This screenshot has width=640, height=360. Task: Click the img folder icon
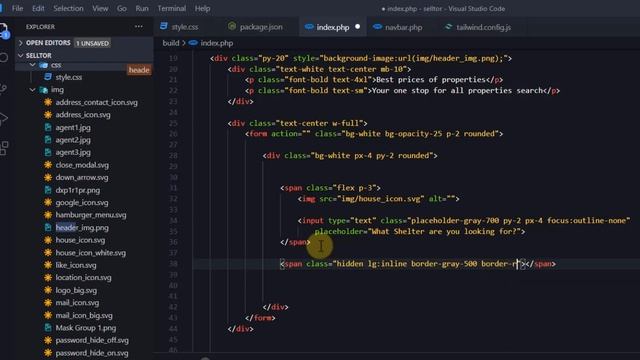(44, 90)
